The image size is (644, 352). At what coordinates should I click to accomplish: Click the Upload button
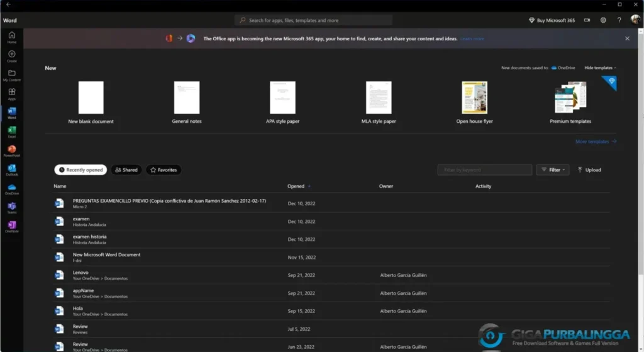pyautogui.click(x=589, y=170)
